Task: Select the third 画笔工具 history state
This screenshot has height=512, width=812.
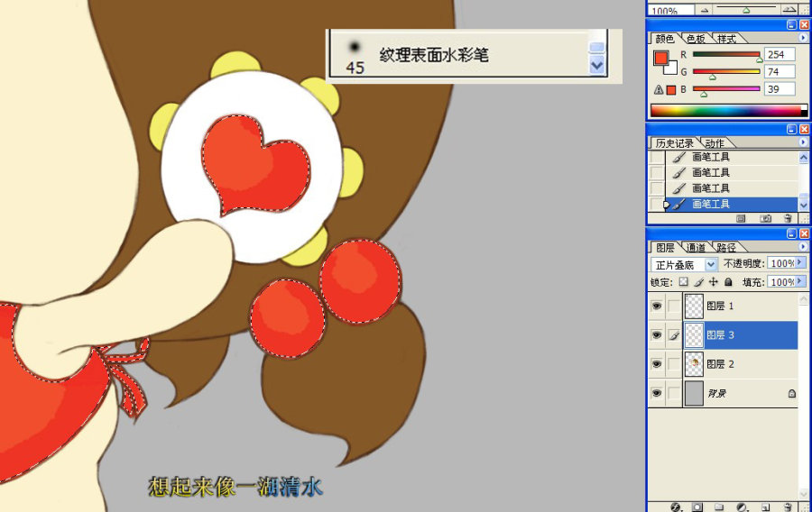Action: coord(731,187)
